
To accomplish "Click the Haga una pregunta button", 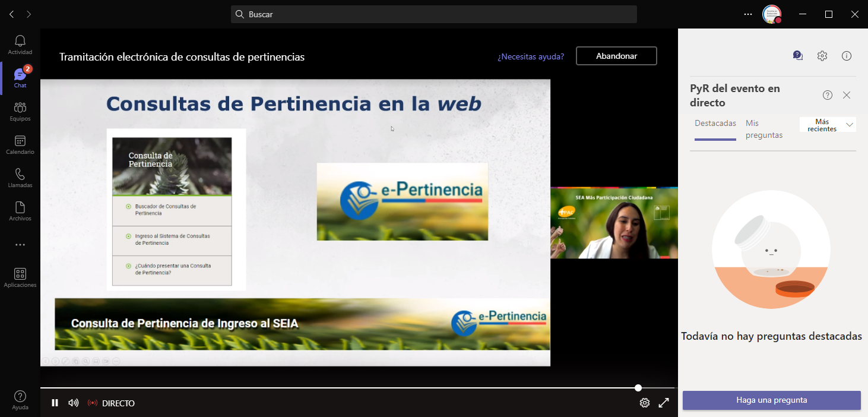I will [x=771, y=400].
